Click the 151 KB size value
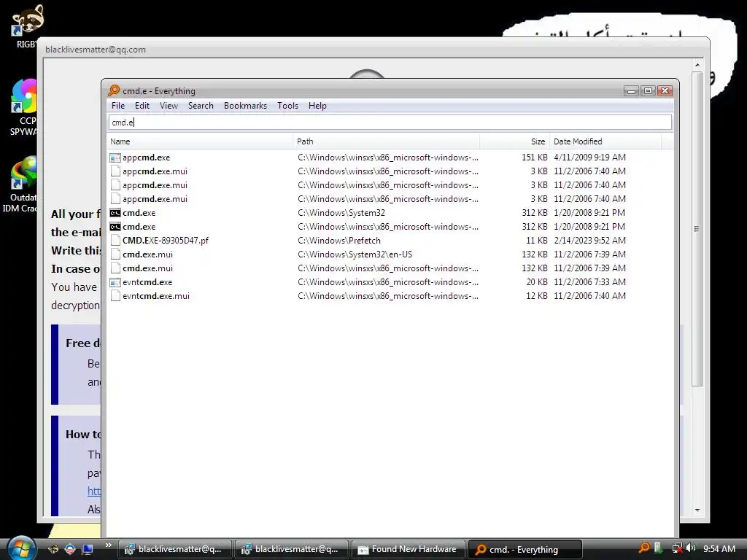 535,157
